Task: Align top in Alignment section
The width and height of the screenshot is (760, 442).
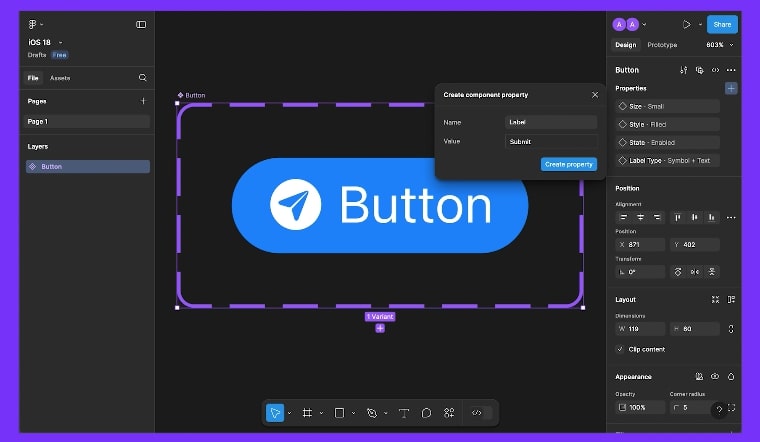Action: tap(678, 217)
